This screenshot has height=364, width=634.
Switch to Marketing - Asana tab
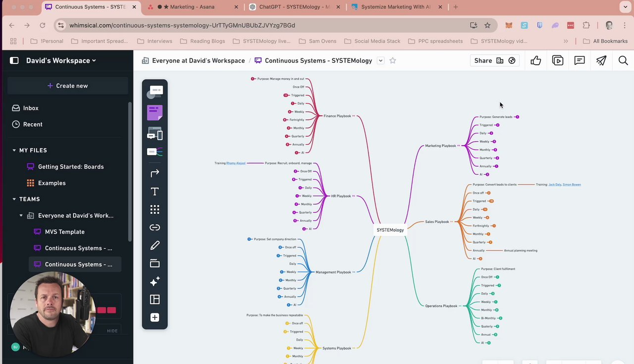tap(193, 7)
